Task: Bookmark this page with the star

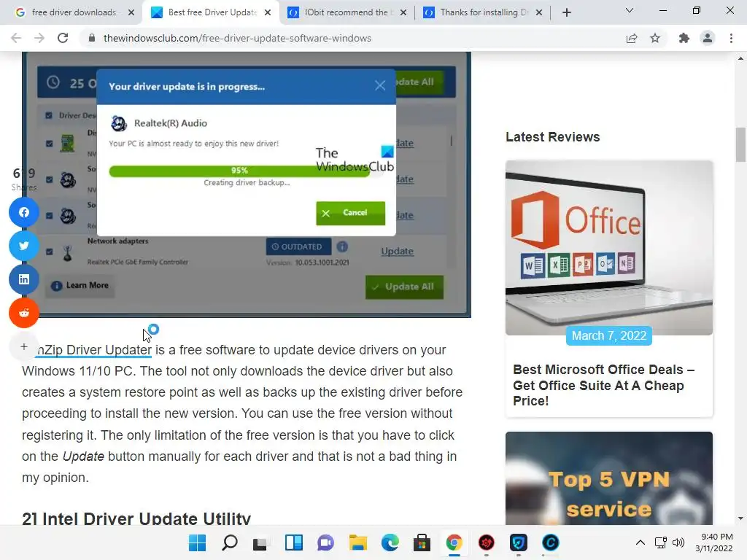Action: click(x=655, y=38)
